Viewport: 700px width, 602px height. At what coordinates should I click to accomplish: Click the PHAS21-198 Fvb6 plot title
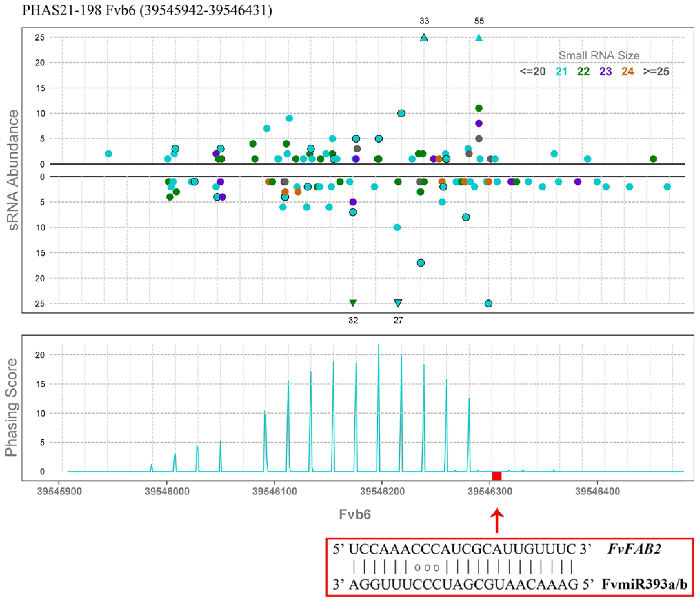[x=147, y=11]
